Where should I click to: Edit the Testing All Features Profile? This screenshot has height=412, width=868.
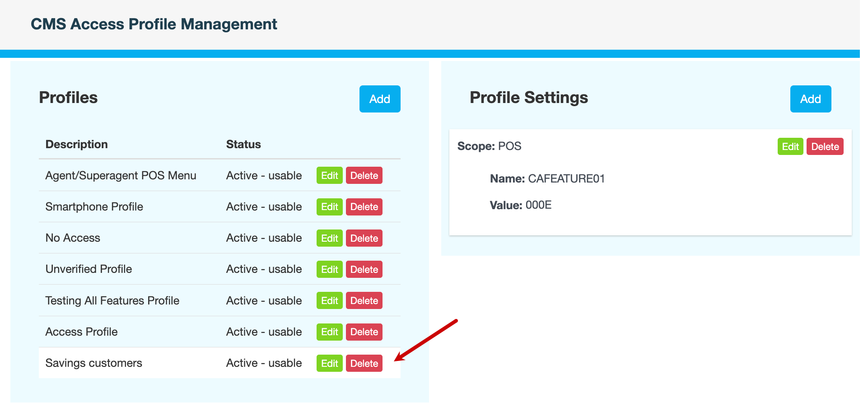329,301
